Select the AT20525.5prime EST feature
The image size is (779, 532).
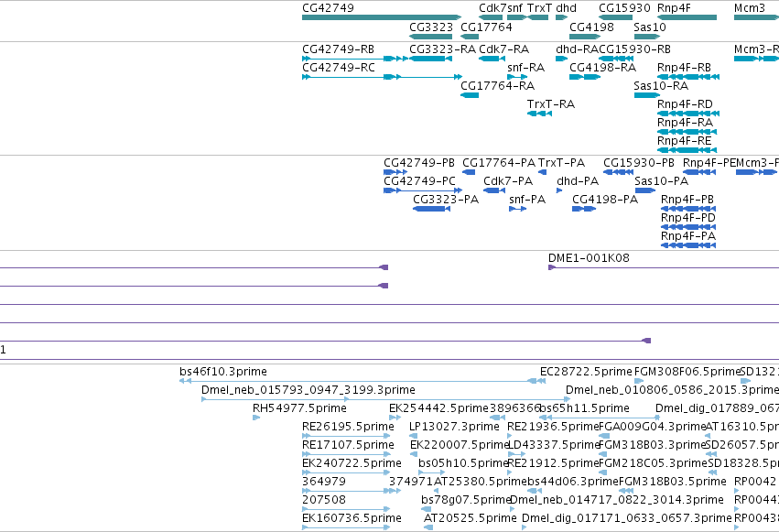[428, 527]
